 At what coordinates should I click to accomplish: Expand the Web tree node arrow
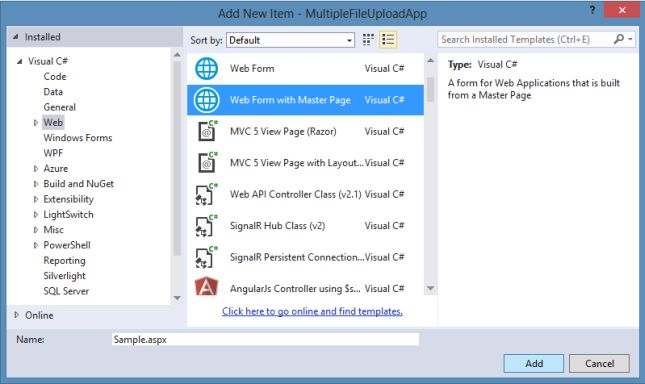[36, 123]
